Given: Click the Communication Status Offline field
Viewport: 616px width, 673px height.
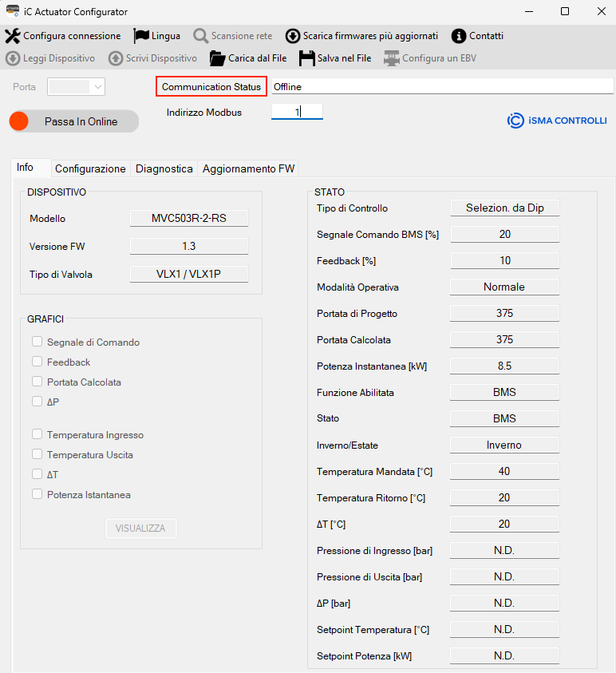Looking at the screenshot, I should pyautogui.click(x=441, y=86).
